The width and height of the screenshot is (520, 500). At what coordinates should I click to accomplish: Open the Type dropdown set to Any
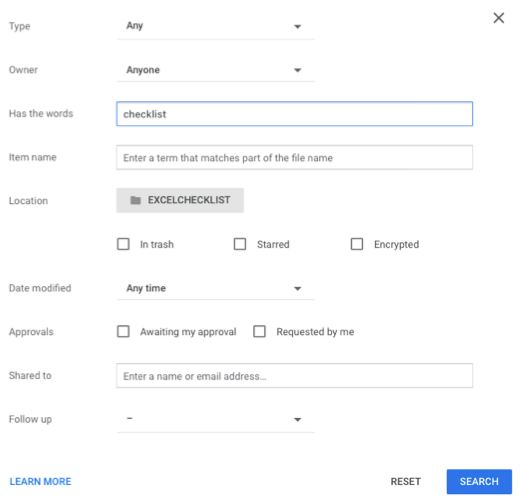coord(216,26)
